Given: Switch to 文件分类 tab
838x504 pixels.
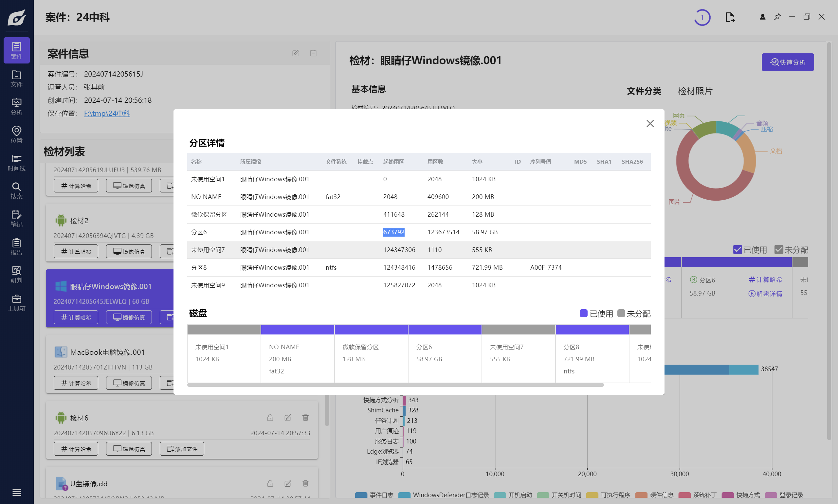Looking at the screenshot, I should (644, 91).
